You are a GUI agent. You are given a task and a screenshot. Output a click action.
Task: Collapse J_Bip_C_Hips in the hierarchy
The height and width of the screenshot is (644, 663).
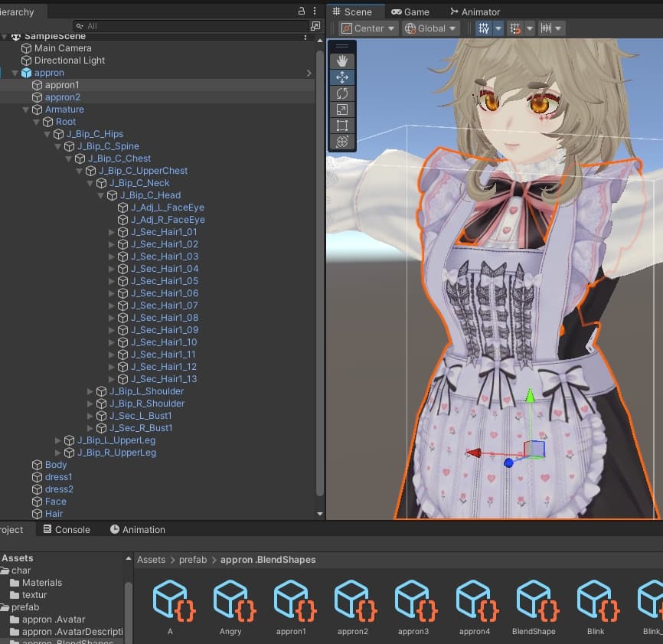tap(47, 135)
